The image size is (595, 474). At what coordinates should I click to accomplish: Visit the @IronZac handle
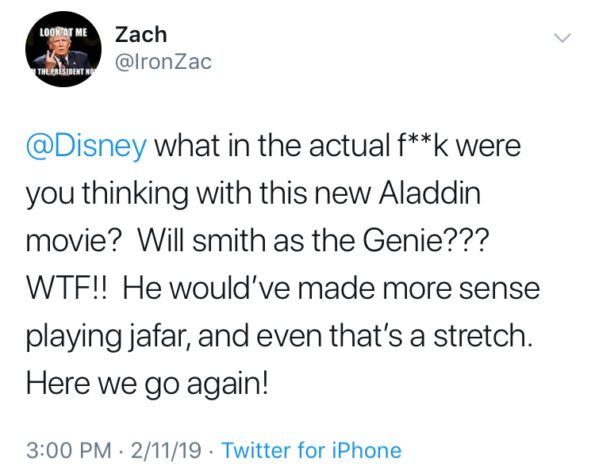click(163, 62)
